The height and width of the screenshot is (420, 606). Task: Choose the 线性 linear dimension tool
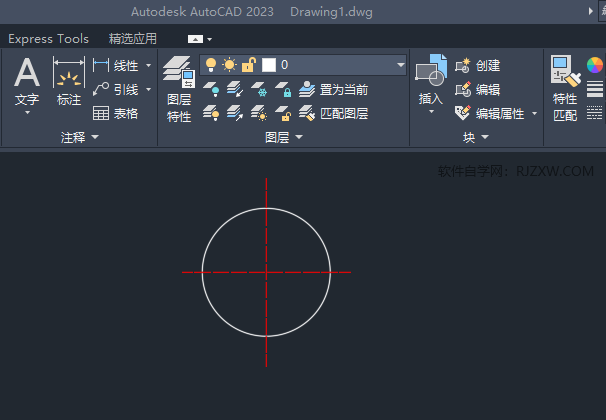pyautogui.click(x=116, y=65)
